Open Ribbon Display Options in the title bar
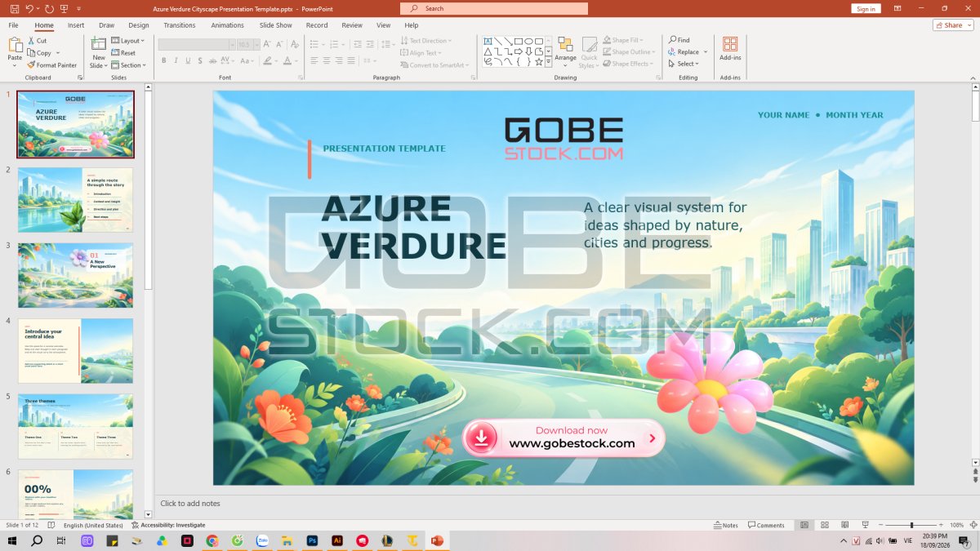 click(x=898, y=8)
